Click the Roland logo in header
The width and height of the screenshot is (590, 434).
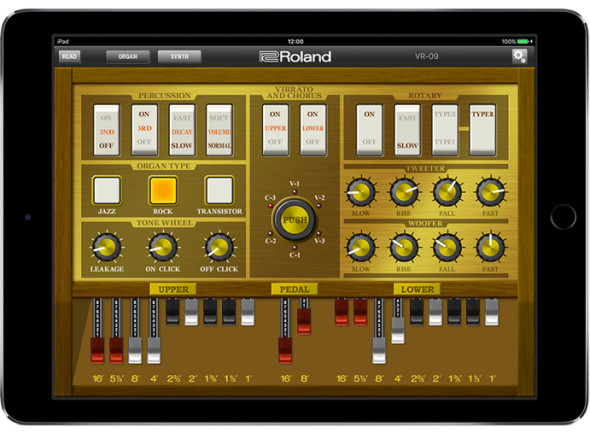295,56
